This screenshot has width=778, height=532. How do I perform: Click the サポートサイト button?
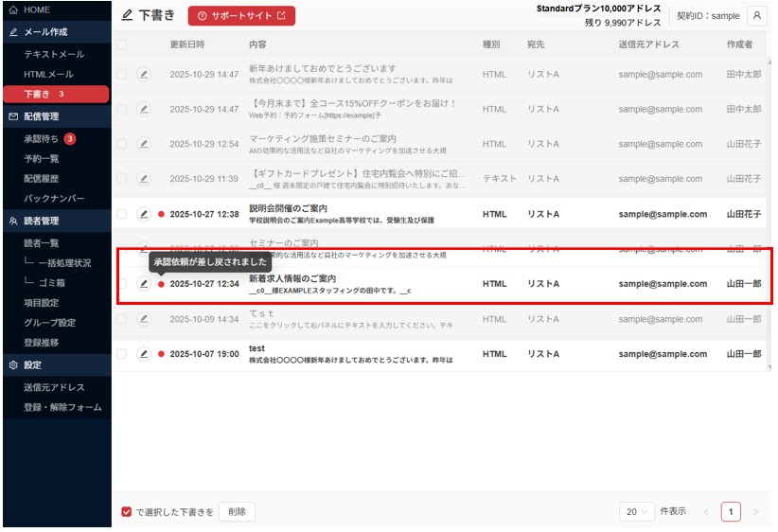[241, 16]
